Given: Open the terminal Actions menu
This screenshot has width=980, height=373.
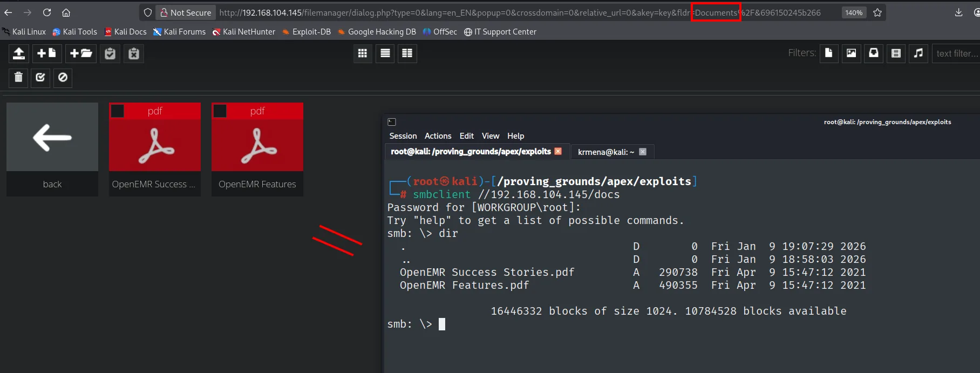Looking at the screenshot, I should [x=438, y=136].
